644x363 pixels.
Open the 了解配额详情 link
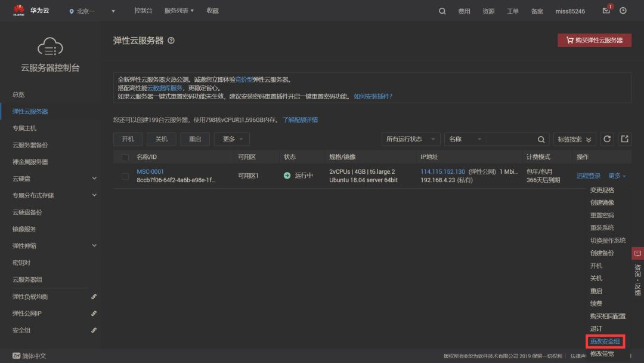(300, 120)
